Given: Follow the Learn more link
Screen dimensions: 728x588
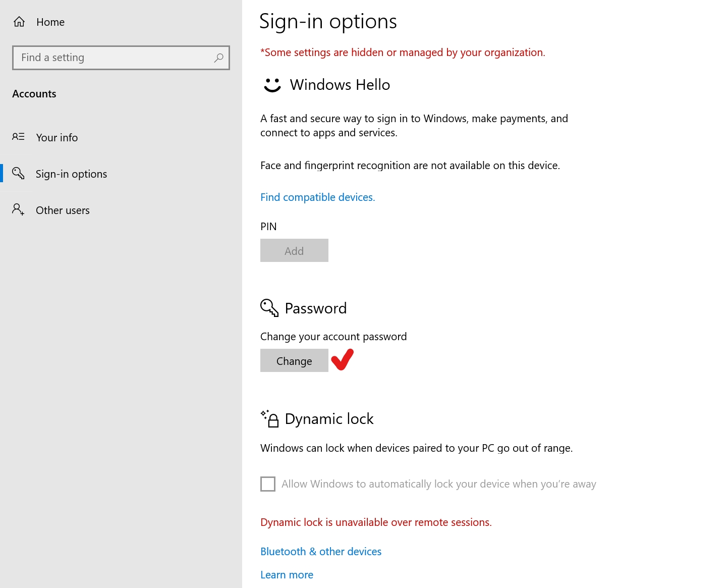Looking at the screenshot, I should [x=287, y=575].
